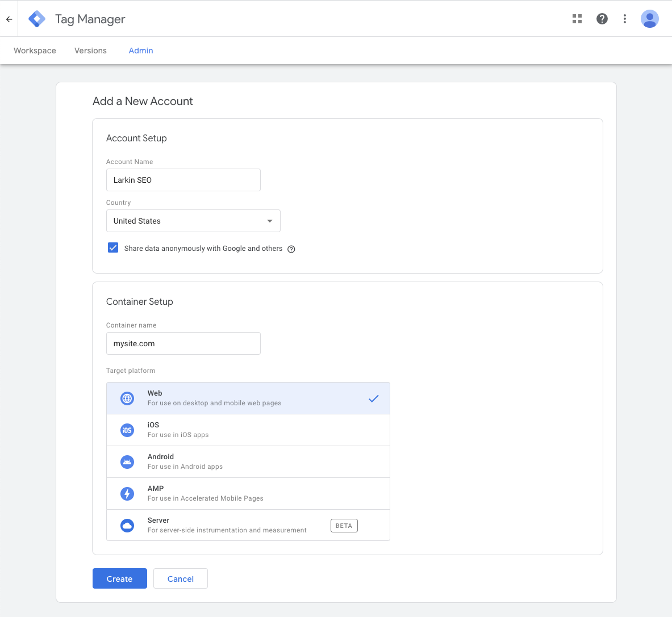672x617 pixels.
Task: Click the help question mark icon
Action: 602,18
